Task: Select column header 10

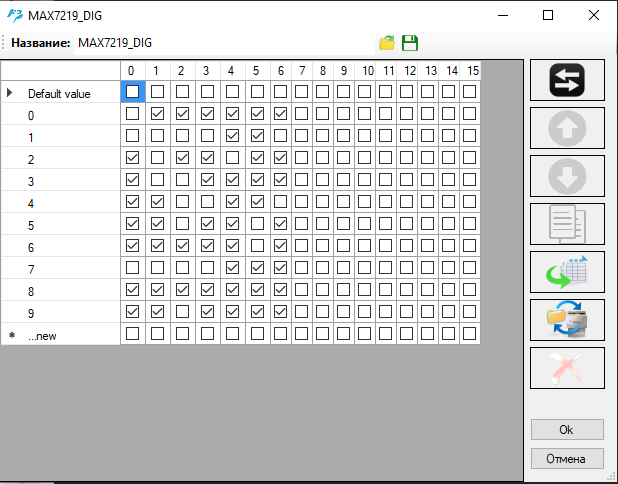Action: tap(365, 71)
